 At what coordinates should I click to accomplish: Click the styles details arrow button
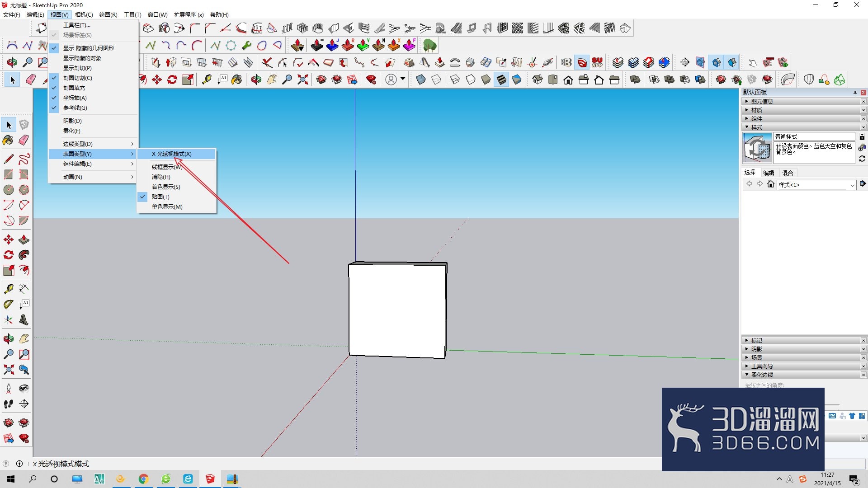863,183
